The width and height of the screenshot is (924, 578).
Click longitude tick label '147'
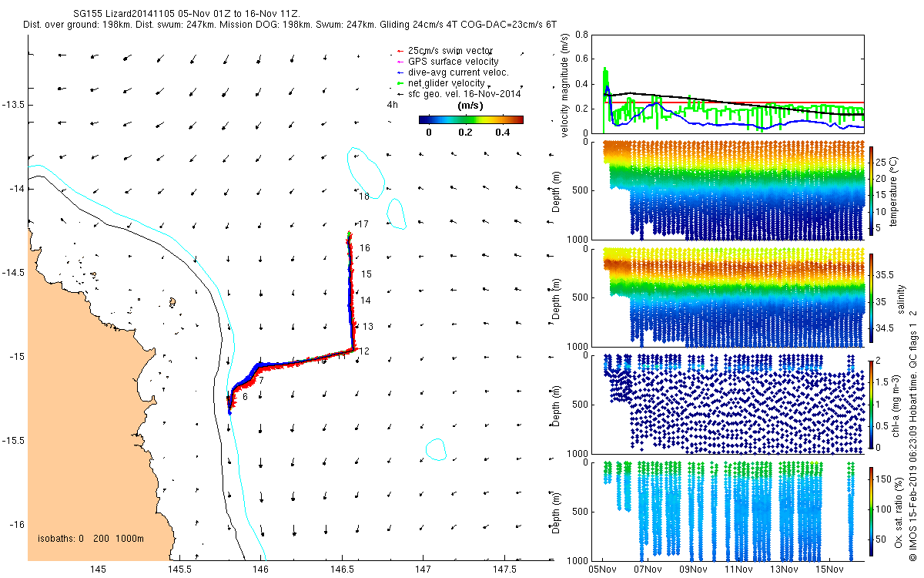pyautogui.click(x=423, y=569)
